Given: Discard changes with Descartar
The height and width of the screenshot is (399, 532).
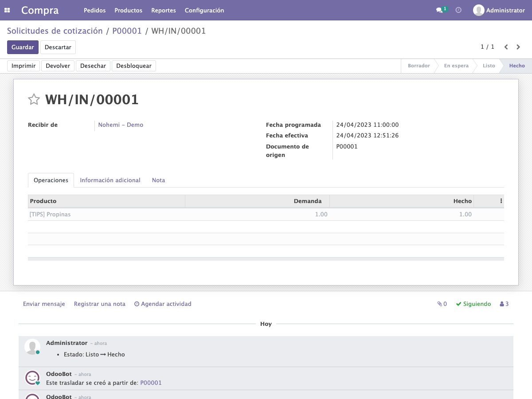Looking at the screenshot, I should [x=58, y=47].
